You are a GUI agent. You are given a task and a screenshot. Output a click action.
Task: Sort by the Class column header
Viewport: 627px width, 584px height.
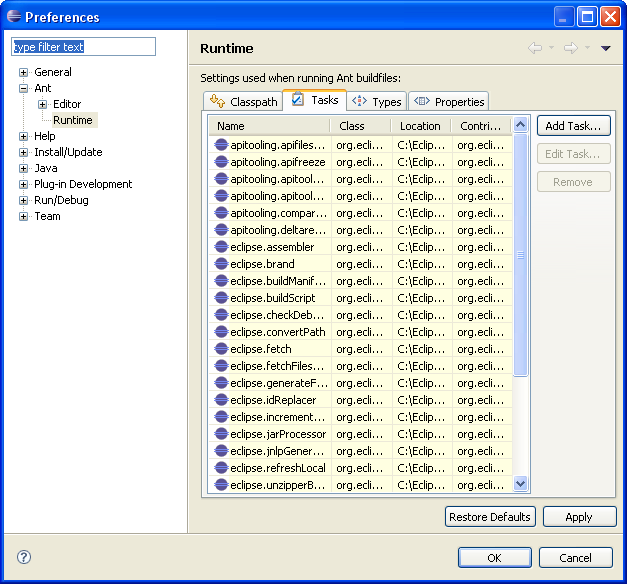point(361,126)
